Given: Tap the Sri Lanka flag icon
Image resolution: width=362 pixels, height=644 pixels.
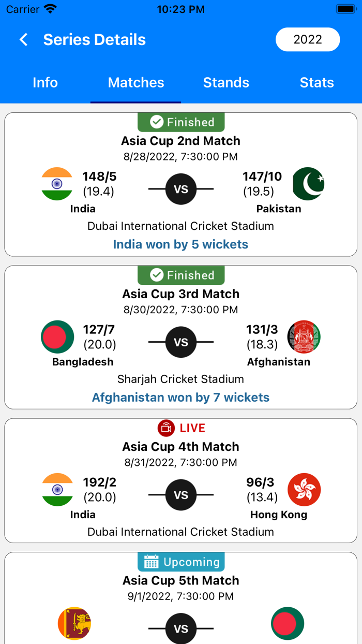Looking at the screenshot, I should [74, 624].
